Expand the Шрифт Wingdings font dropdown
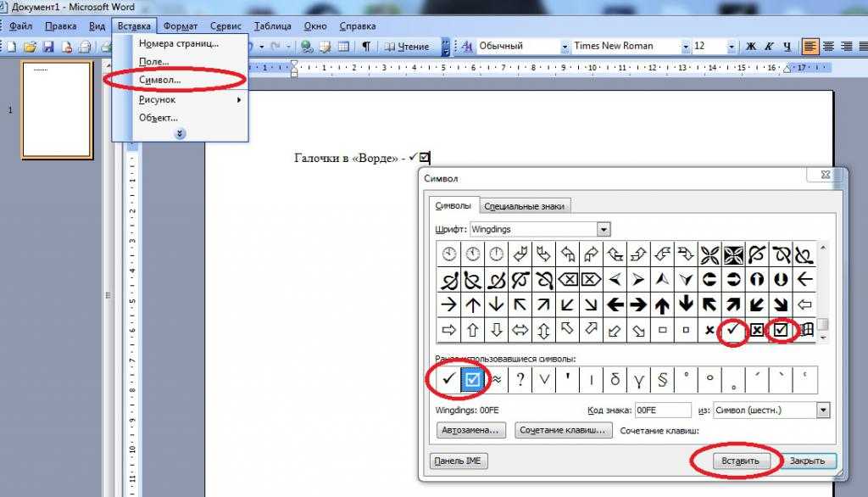 [604, 229]
